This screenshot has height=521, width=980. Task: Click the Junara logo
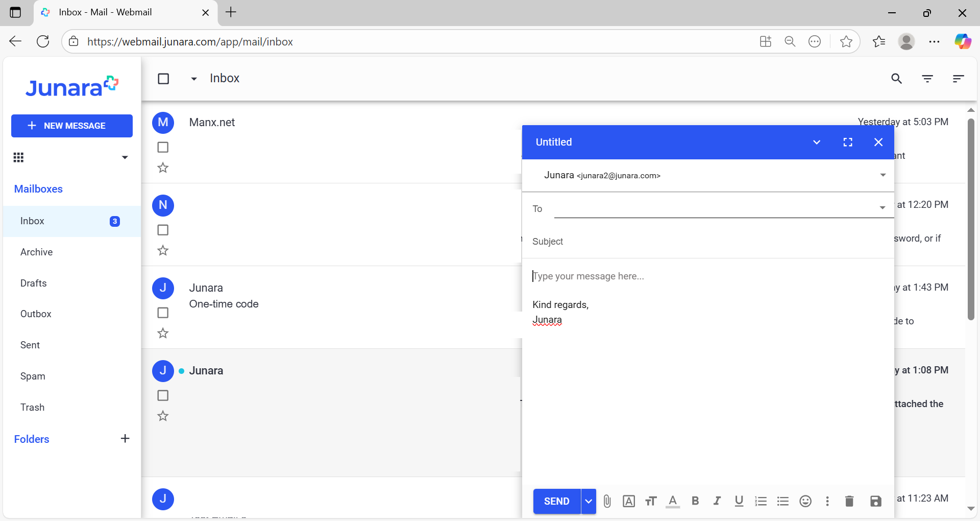(x=72, y=87)
